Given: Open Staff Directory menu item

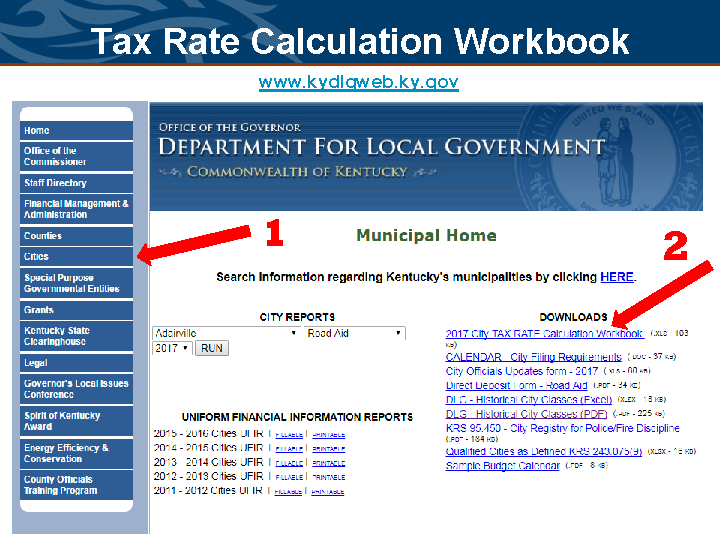Looking at the screenshot, I should 76,183.
